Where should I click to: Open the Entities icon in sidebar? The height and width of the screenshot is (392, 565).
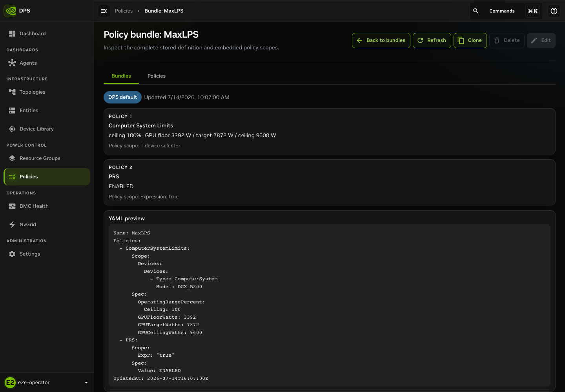[12, 111]
